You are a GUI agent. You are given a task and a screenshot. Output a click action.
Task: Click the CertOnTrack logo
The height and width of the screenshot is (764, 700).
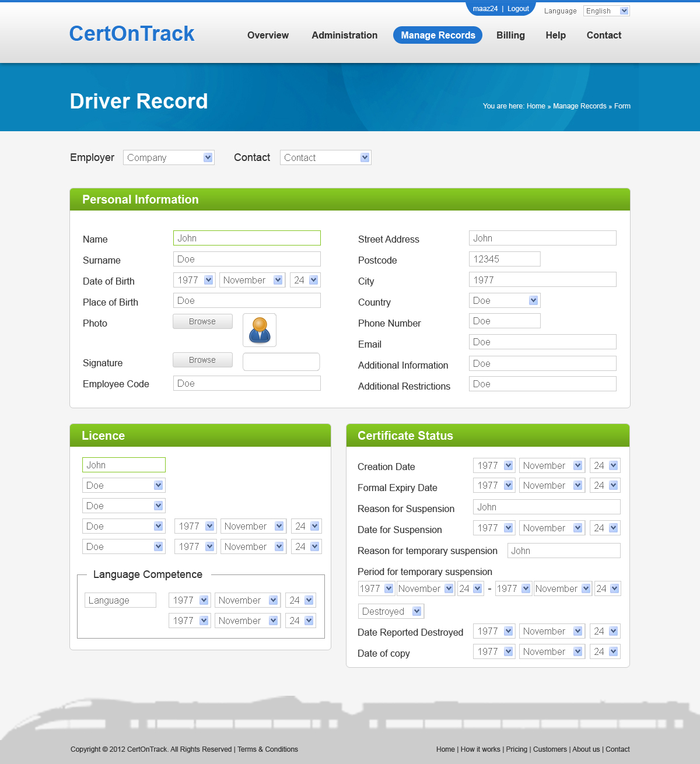point(132,34)
